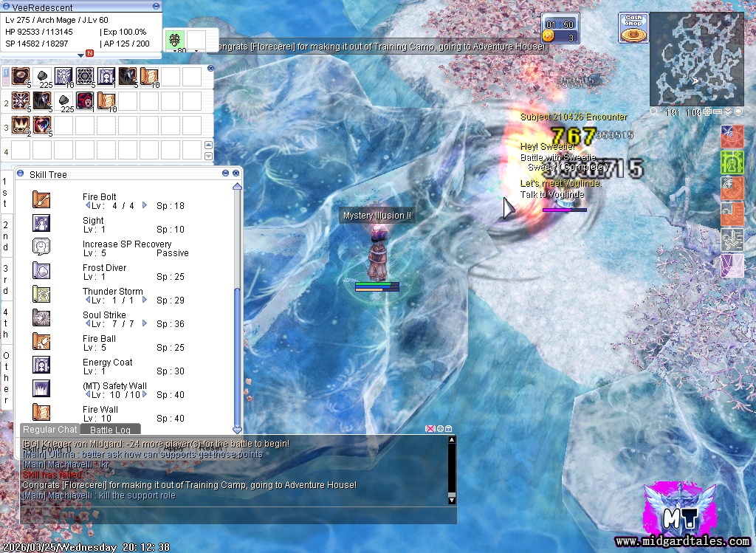
Task: Open the chat settings gear icon
Action: [x=440, y=428]
